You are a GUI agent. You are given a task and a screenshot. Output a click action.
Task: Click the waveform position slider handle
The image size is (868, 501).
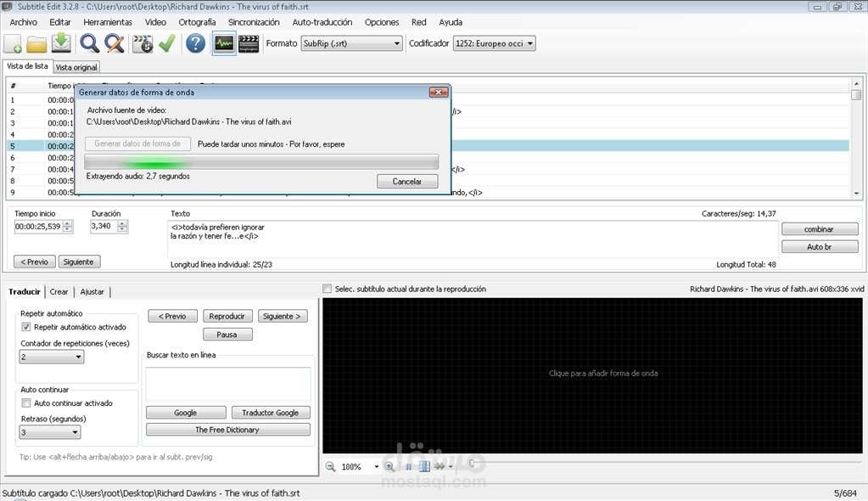coord(472,463)
